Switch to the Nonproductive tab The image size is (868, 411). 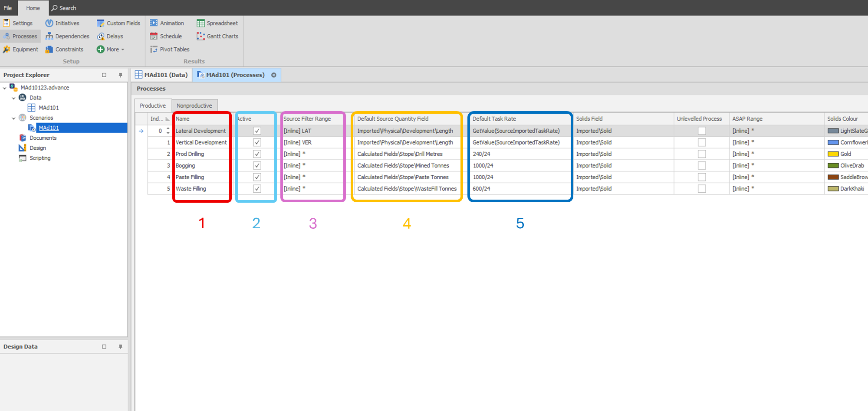tap(194, 105)
